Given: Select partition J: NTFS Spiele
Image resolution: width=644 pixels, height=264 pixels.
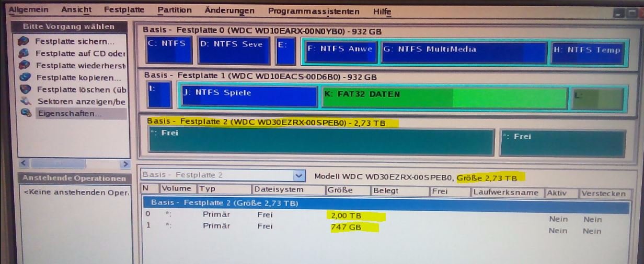Looking at the screenshot, I should [249, 97].
